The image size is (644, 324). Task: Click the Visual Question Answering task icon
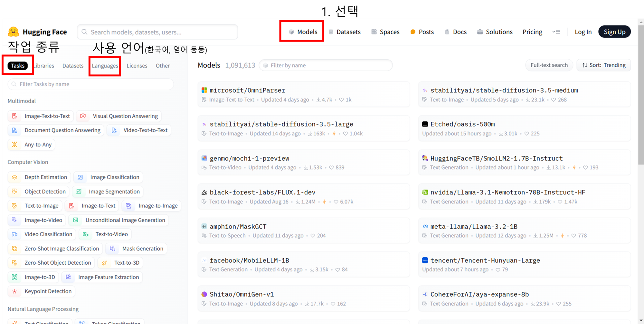pos(83,116)
